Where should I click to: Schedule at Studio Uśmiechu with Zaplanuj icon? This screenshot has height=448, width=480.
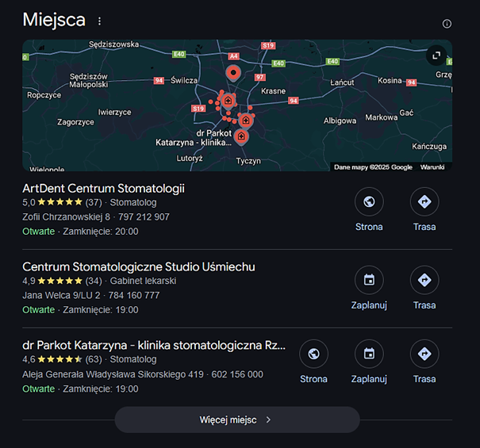pyautogui.click(x=369, y=281)
